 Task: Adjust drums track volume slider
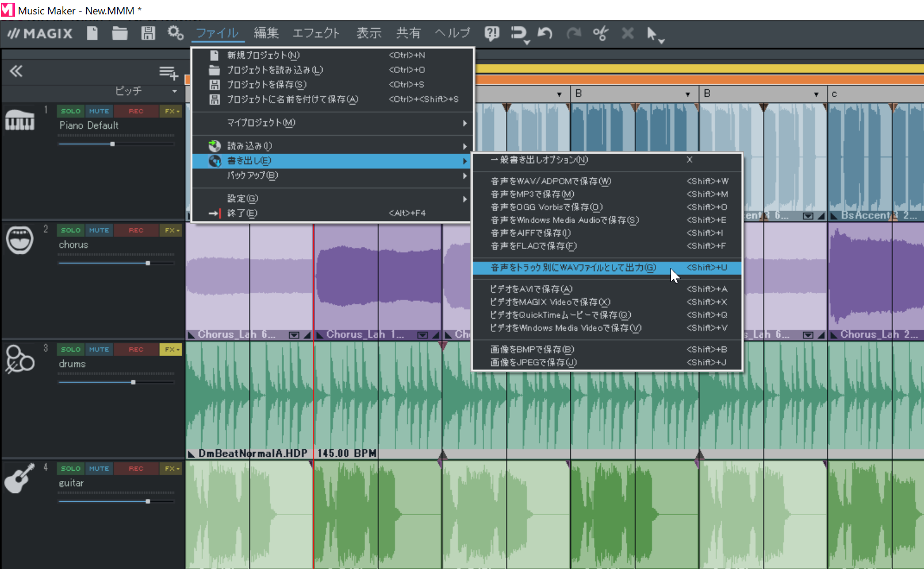[x=133, y=382]
